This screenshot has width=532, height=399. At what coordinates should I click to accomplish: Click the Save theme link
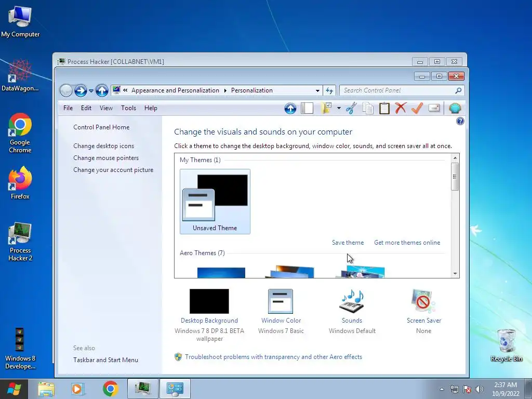(348, 243)
